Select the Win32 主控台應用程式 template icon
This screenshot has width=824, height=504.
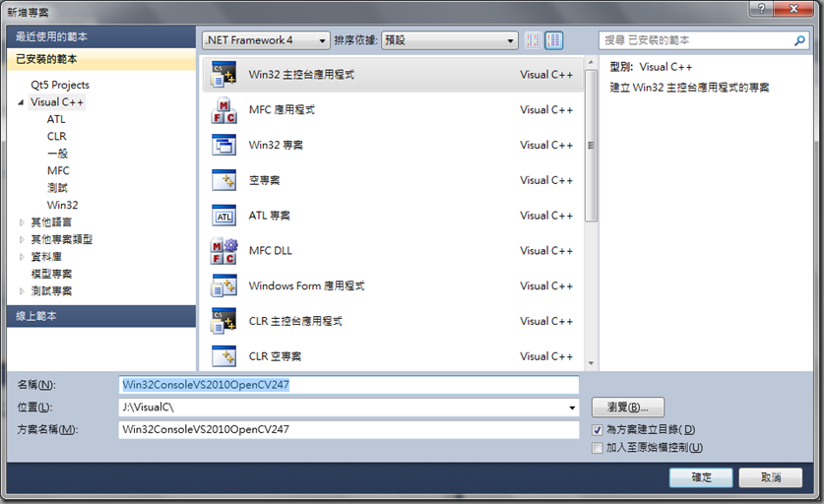pyautogui.click(x=223, y=74)
